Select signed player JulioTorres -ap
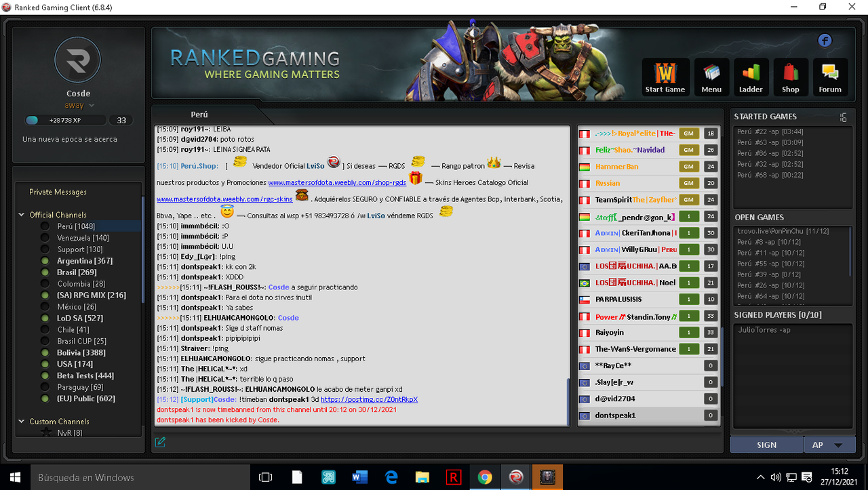The image size is (868, 490). (x=764, y=330)
